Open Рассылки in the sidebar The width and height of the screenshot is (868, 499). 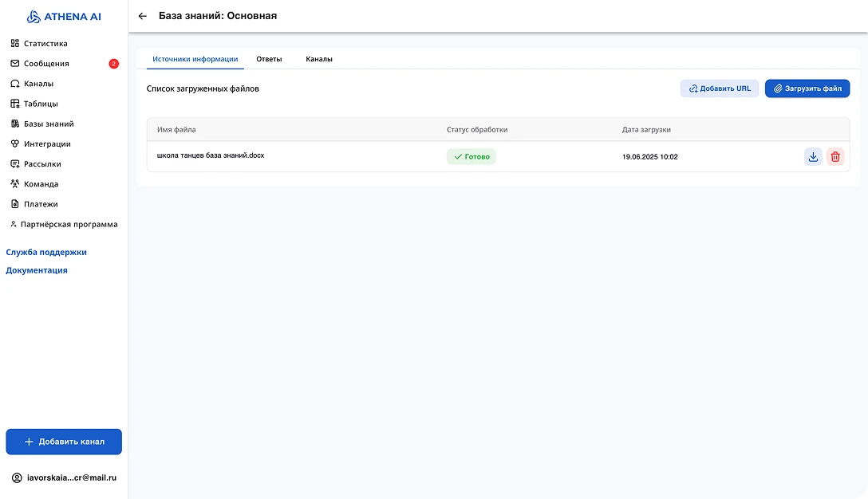point(42,164)
